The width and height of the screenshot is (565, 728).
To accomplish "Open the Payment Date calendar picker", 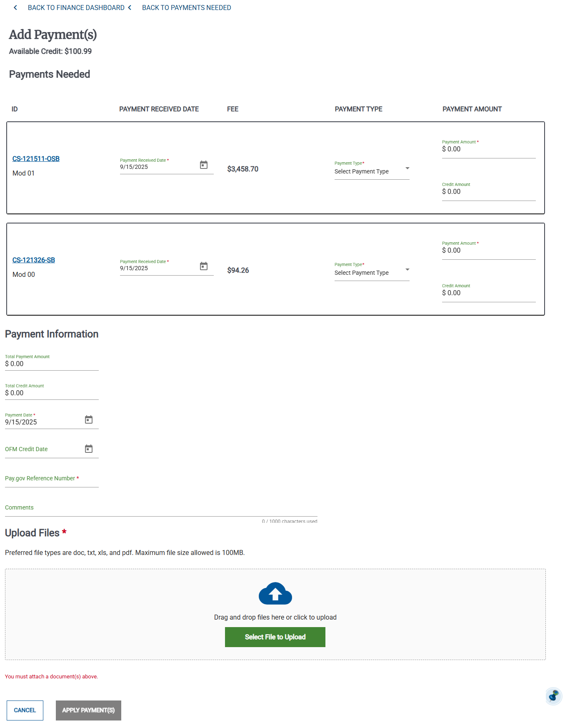I will [x=89, y=419].
